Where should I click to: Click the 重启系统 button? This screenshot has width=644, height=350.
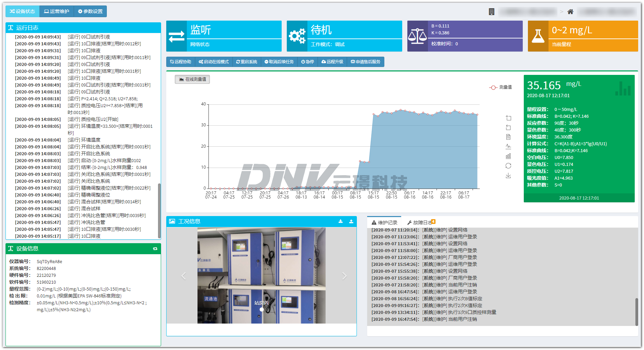coord(247,62)
